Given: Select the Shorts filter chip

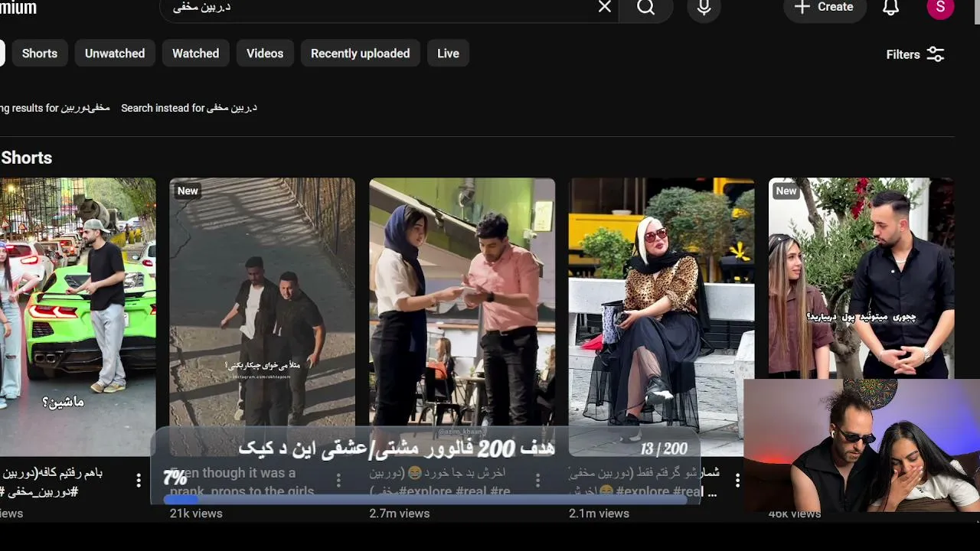Looking at the screenshot, I should click(x=40, y=54).
